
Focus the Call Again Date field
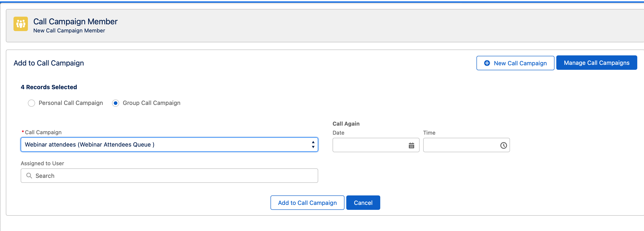[376, 145]
